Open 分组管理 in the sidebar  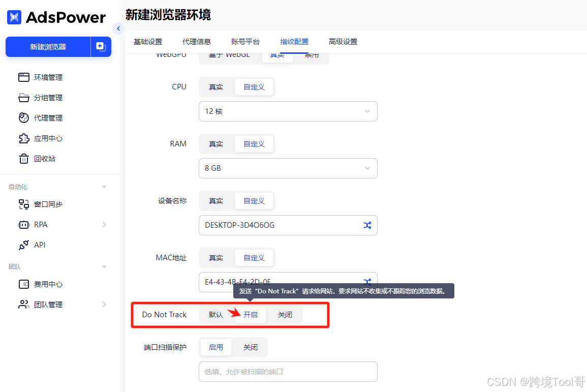[48, 98]
